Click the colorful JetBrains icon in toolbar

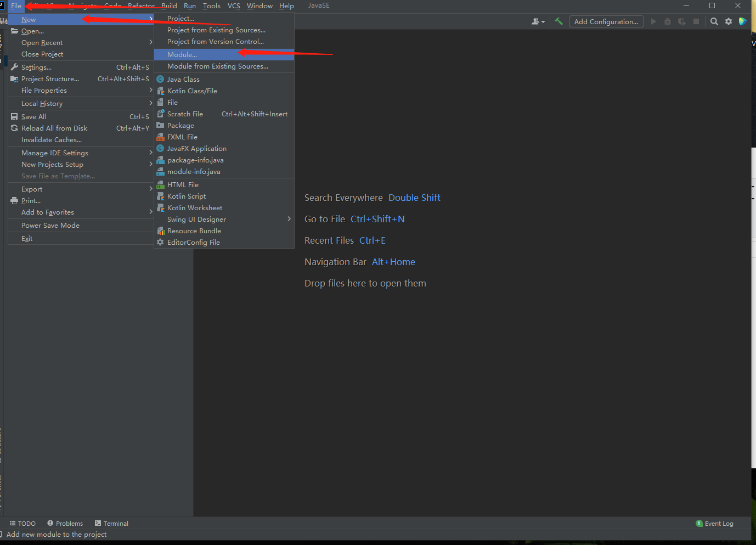(x=742, y=21)
